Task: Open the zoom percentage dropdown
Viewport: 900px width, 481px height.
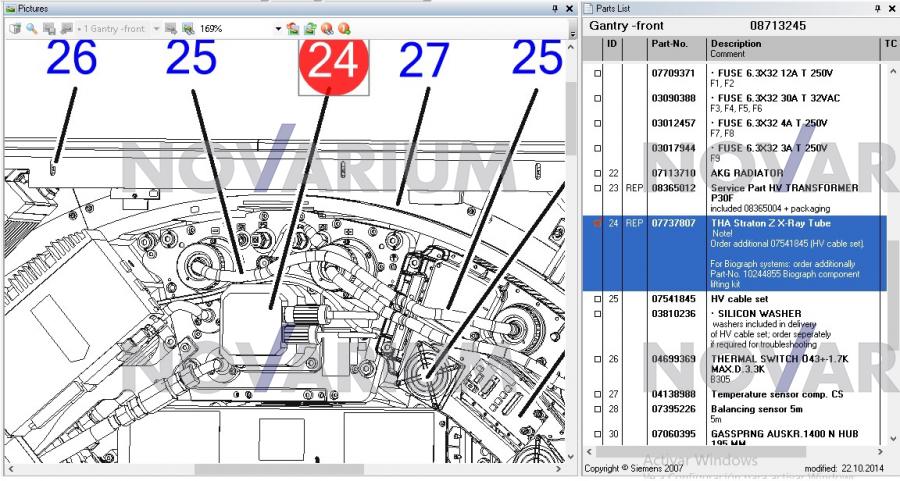Action: tap(278, 29)
